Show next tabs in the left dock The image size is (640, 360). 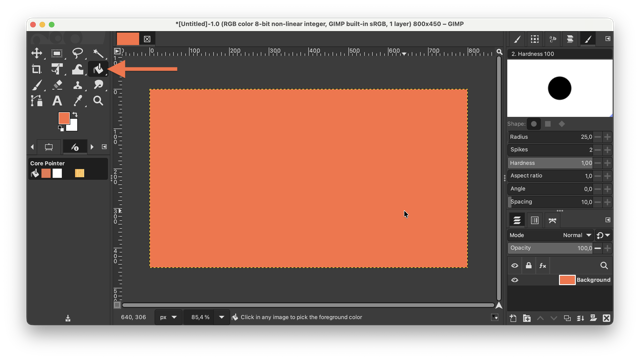[92, 147]
